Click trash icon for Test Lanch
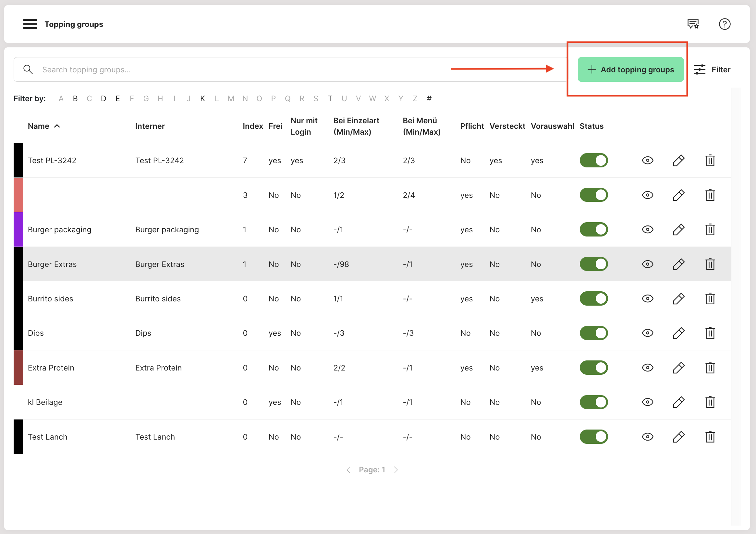 click(x=710, y=437)
